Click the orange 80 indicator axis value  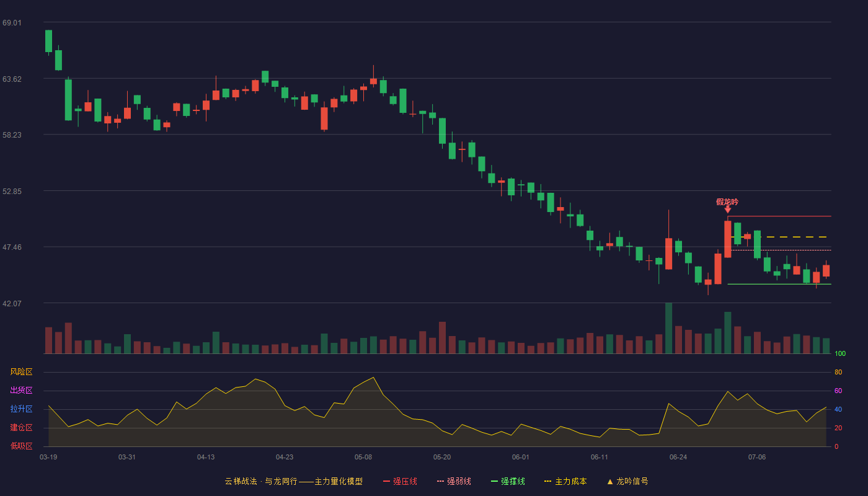pos(838,372)
